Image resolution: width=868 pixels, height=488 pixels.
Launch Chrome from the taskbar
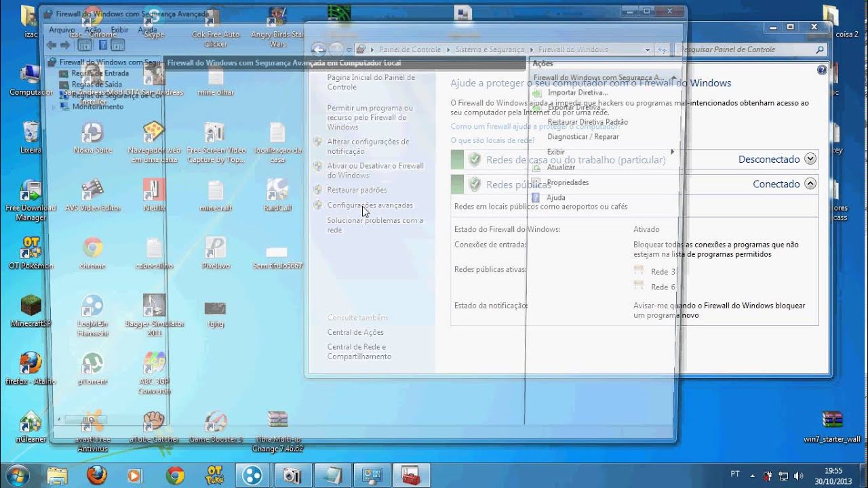(175, 475)
